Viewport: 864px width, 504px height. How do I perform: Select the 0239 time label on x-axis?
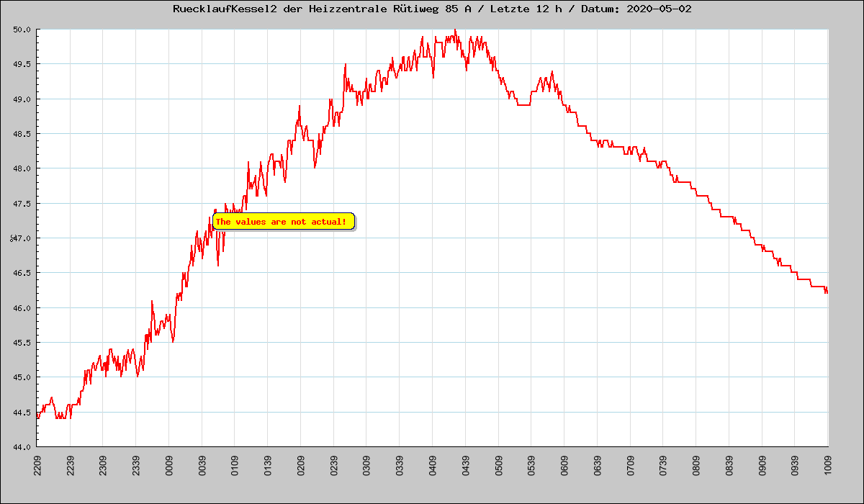click(333, 464)
